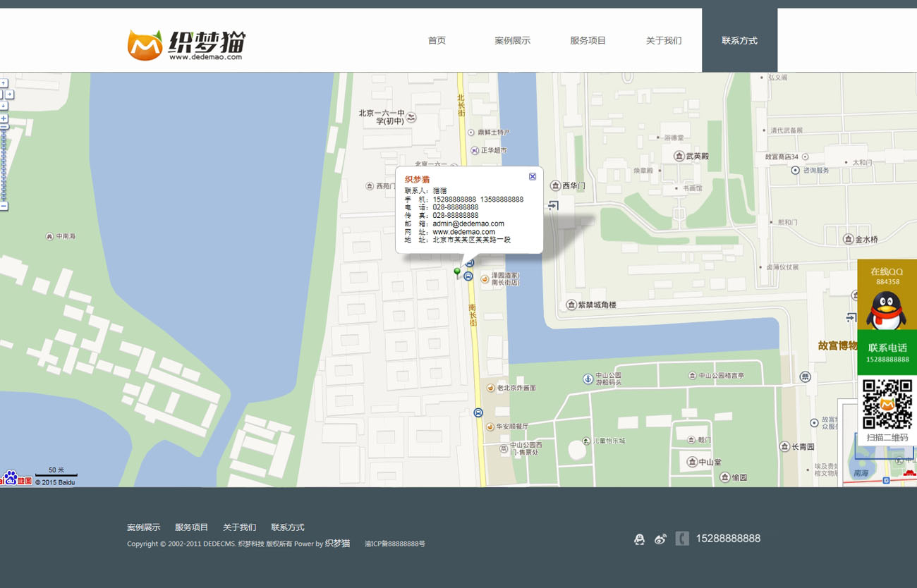Click the footer 服务项目 link
The height and width of the screenshot is (588, 917).
click(192, 527)
